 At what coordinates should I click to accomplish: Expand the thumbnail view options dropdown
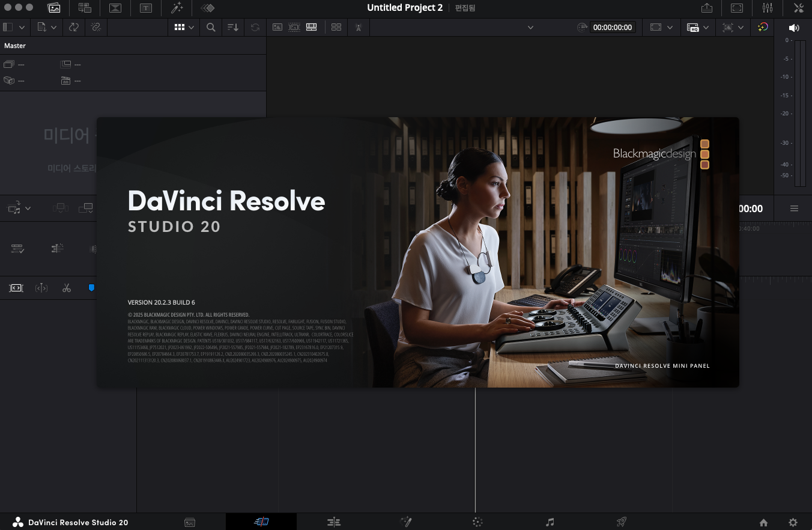pos(192,27)
